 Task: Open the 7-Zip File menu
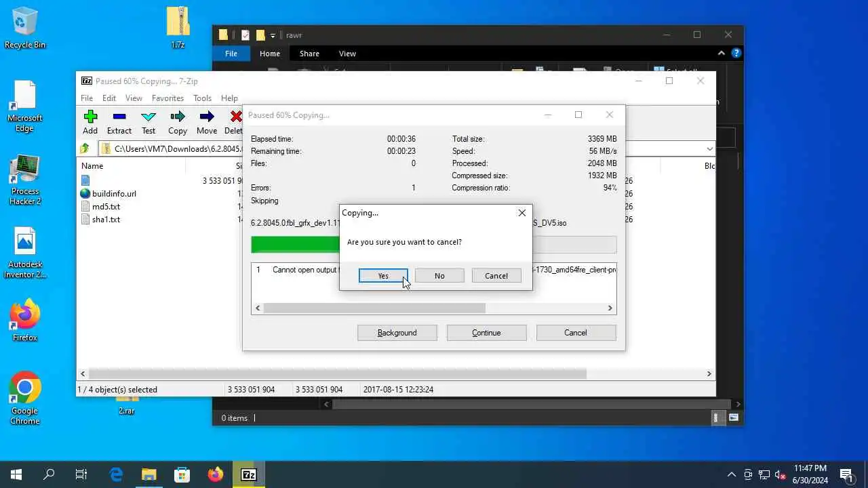(87, 98)
